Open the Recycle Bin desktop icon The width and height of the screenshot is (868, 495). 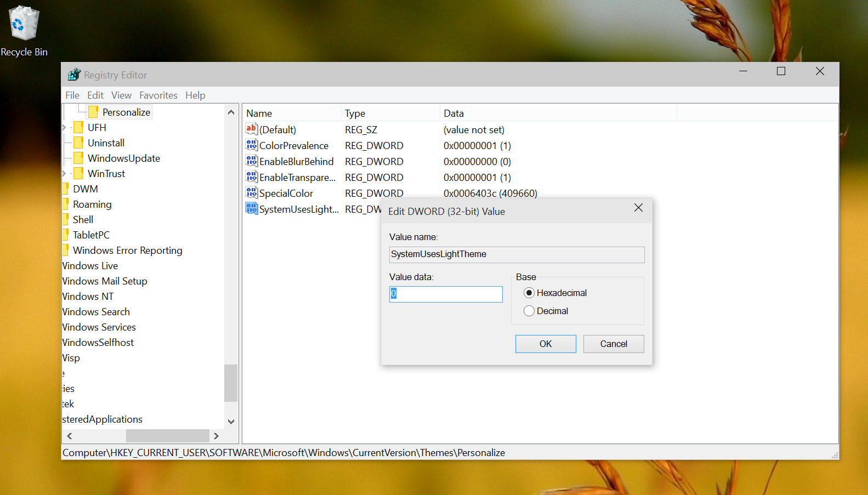point(24,31)
